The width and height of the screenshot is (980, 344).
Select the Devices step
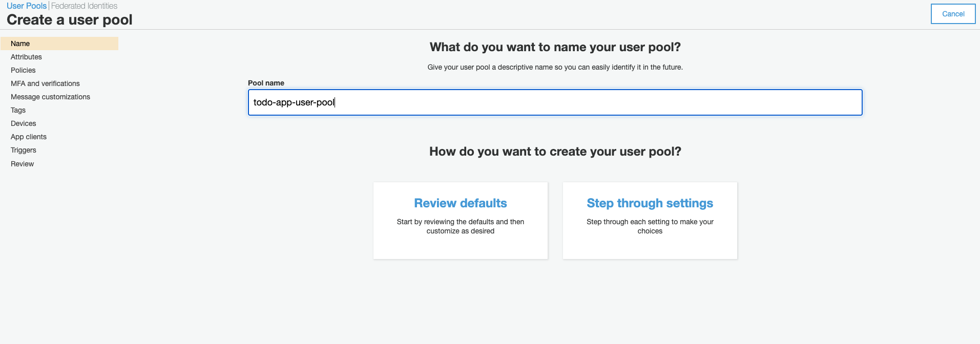coord(23,123)
